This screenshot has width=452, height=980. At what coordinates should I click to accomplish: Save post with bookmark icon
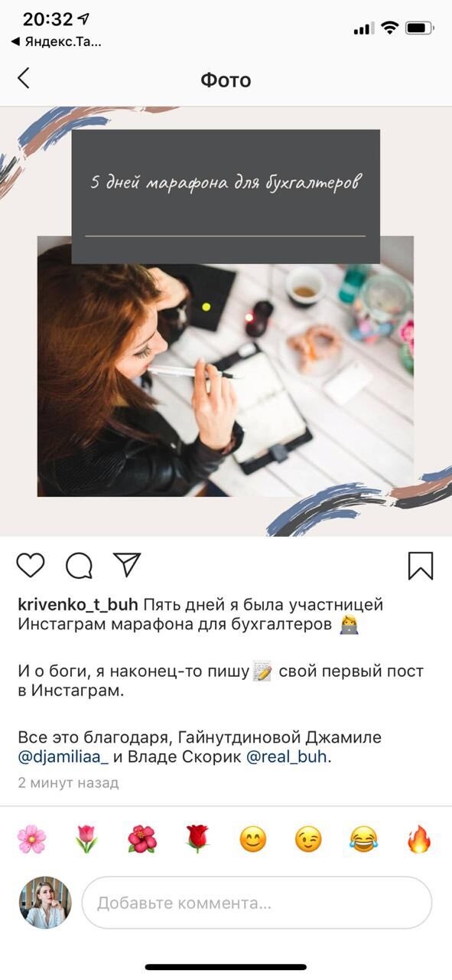(x=421, y=566)
